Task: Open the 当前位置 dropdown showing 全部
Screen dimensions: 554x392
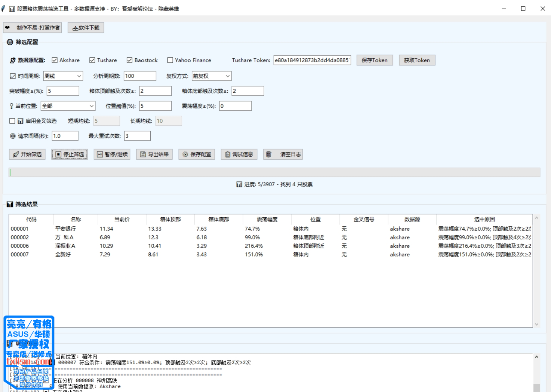Action: (x=68, y=106)
